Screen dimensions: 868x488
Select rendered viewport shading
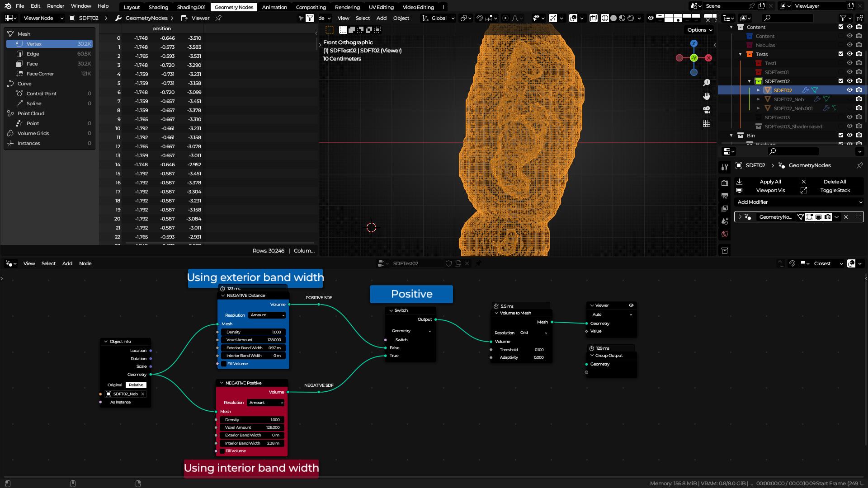[x=631, y=18]
